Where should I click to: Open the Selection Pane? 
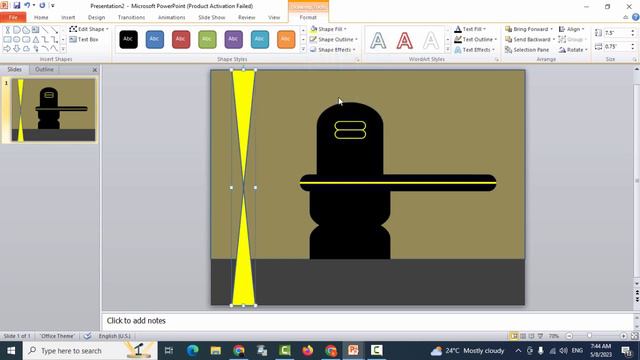click(527, 49)
